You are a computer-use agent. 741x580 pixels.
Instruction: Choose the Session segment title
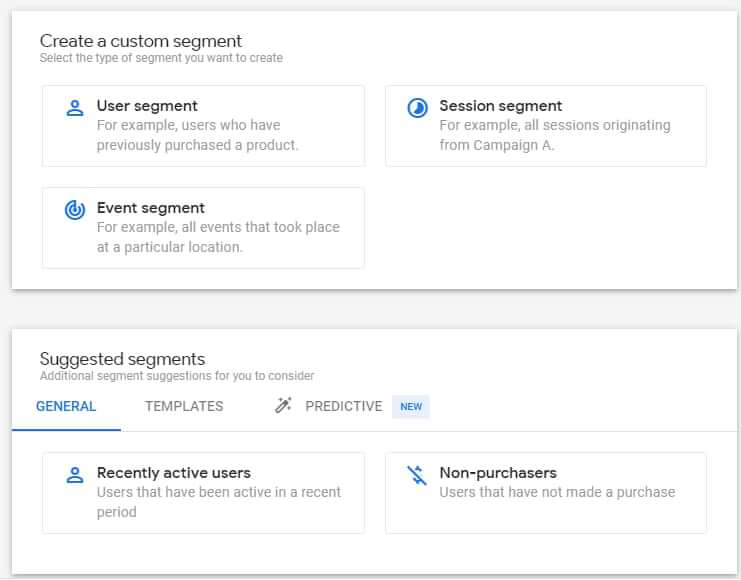pyautogui.click(x=500, y=106)
